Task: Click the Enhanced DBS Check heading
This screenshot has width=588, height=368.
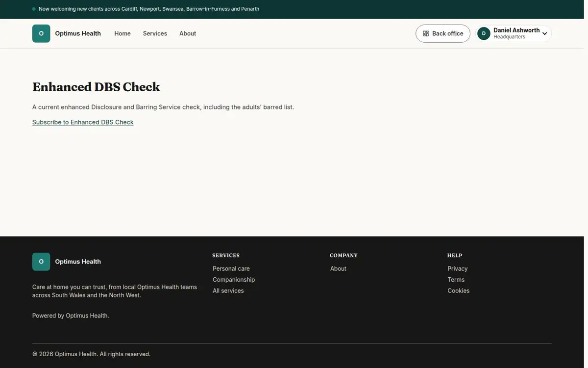Action: pyautogui.click(x=96, y=87)
